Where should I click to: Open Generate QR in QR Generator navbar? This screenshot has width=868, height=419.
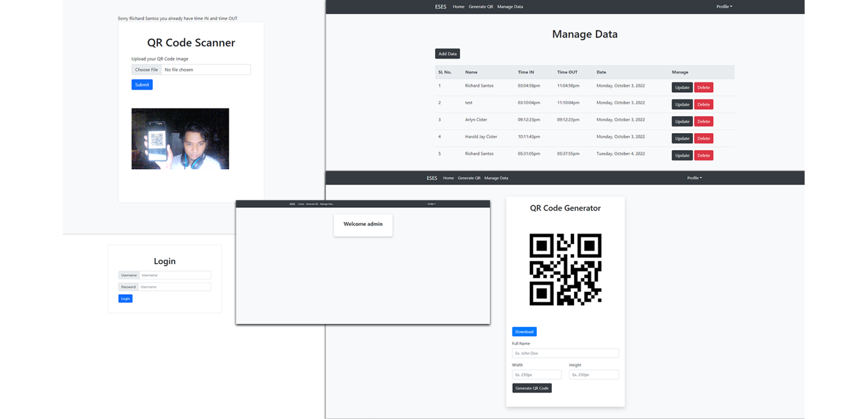tap(469, 178)
